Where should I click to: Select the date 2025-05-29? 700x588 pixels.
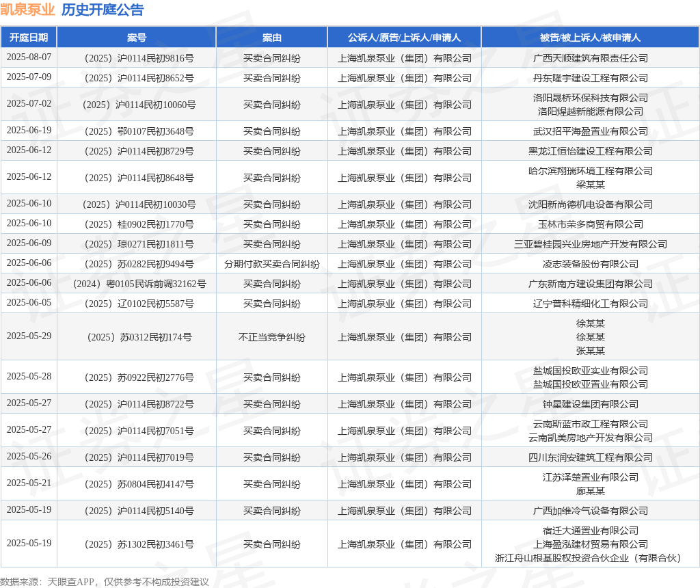[x=29, y=336]
